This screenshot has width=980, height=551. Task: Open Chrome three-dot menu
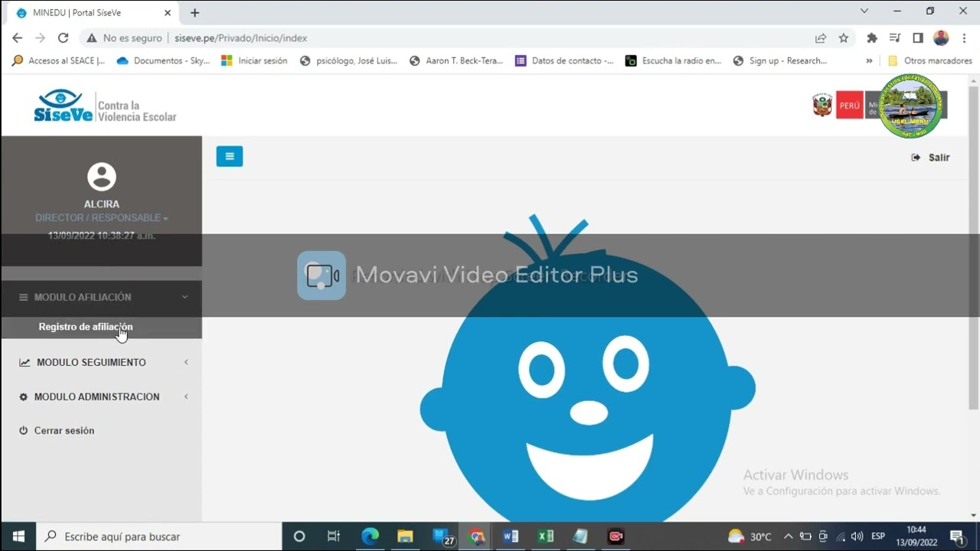(964, 37)
